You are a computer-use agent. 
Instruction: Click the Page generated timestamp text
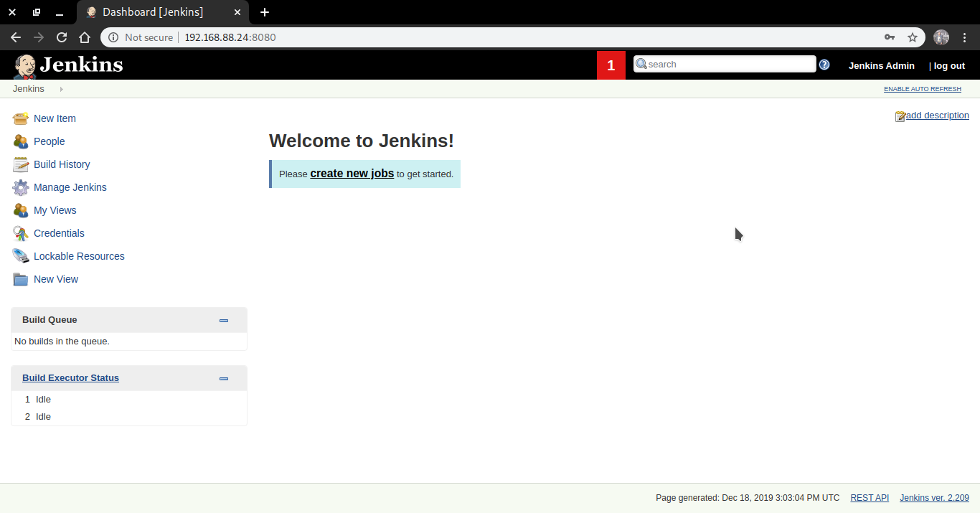pyautogui.click(x=748, y=498)
